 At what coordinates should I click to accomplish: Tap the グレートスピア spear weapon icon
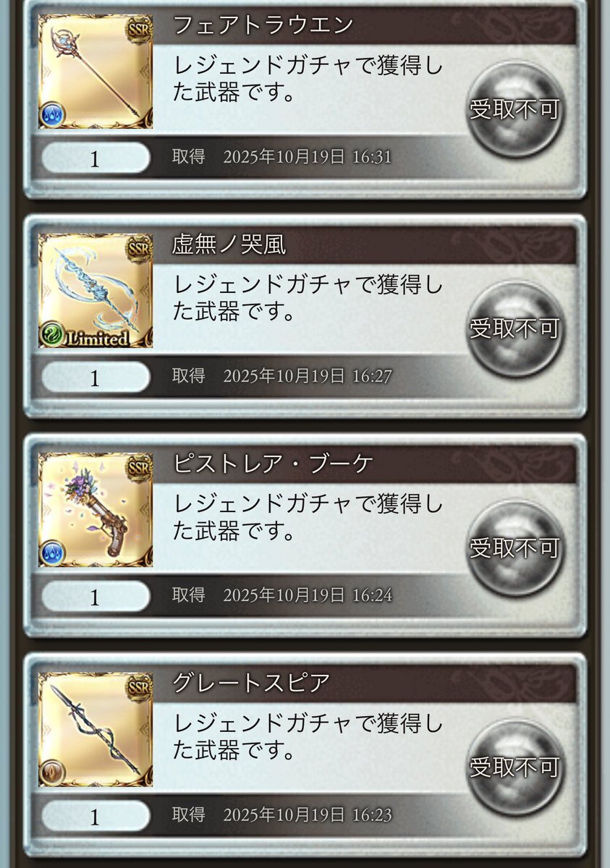click(96, 729)
